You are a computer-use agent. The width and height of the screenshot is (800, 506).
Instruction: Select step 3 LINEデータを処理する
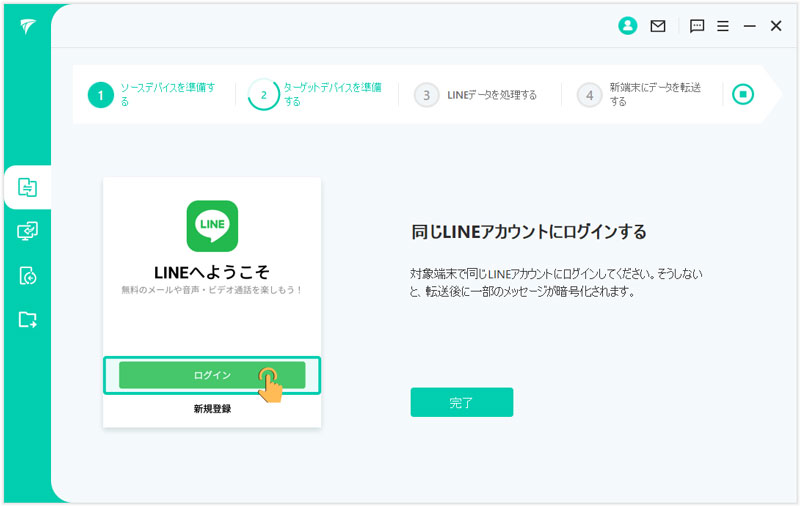tap(475, 95)
